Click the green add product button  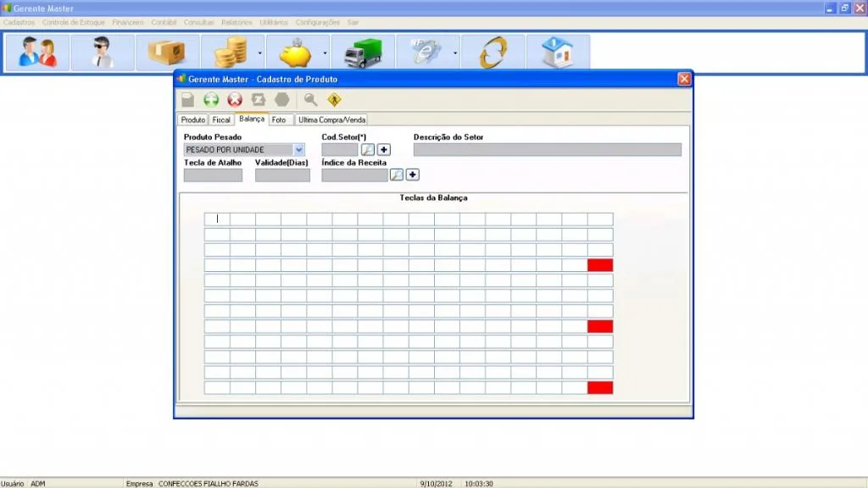[x=211, y=100]
